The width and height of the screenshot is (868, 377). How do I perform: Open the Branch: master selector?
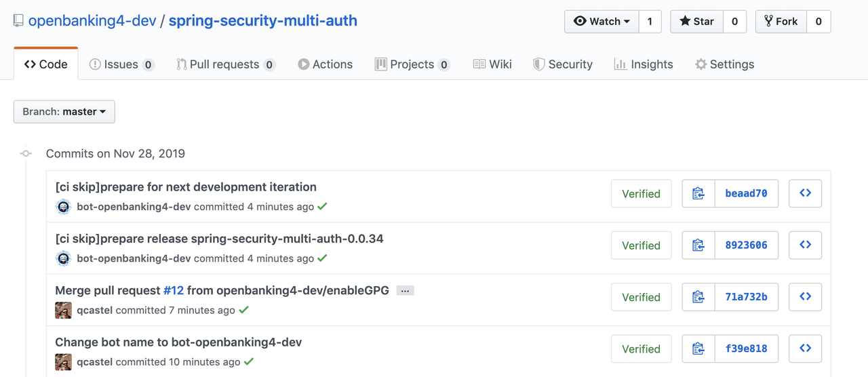(64, 112)
